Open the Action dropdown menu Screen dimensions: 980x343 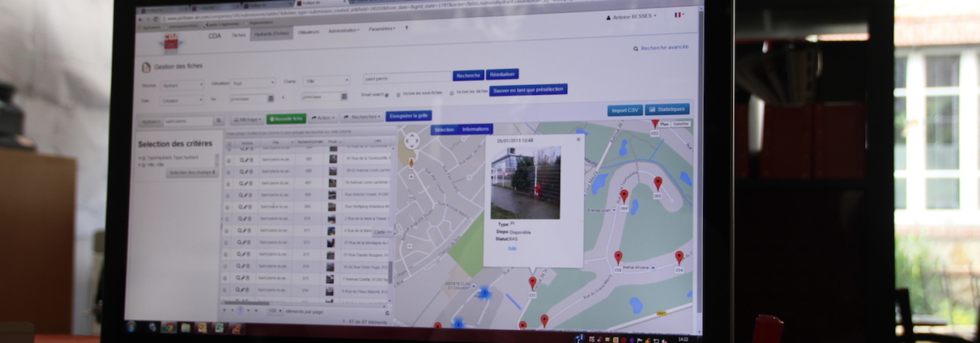323,118
